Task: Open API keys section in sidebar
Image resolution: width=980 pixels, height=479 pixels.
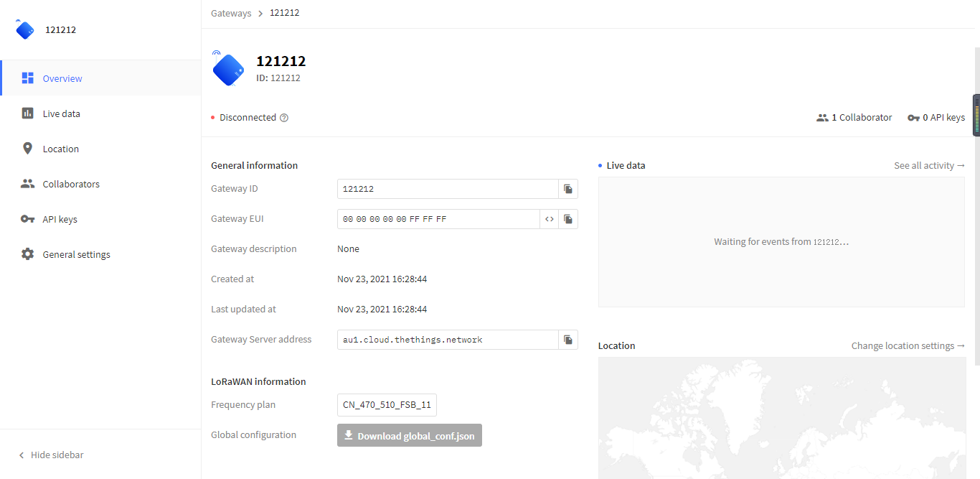Action: pyautogui.click(x=60, y=219)
